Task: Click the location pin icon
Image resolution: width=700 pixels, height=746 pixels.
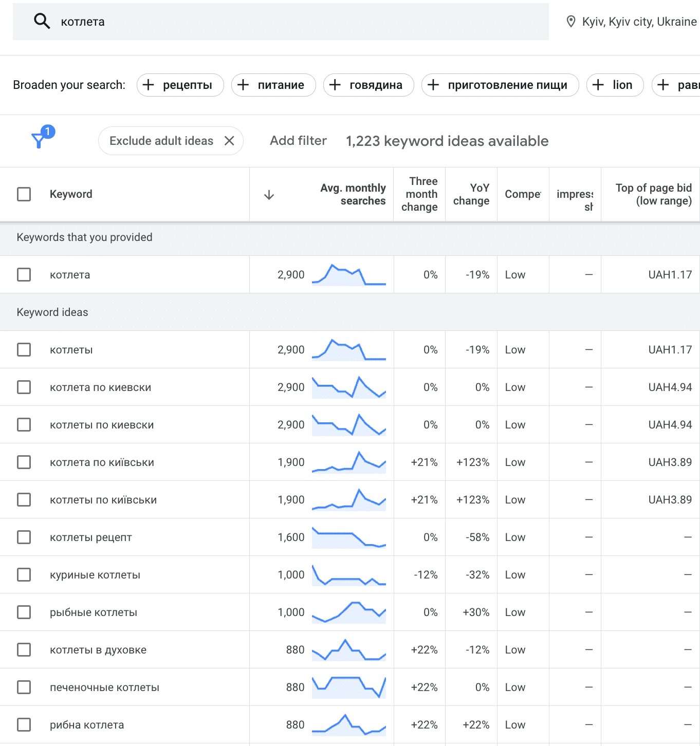Action: [x=570, y=22]
